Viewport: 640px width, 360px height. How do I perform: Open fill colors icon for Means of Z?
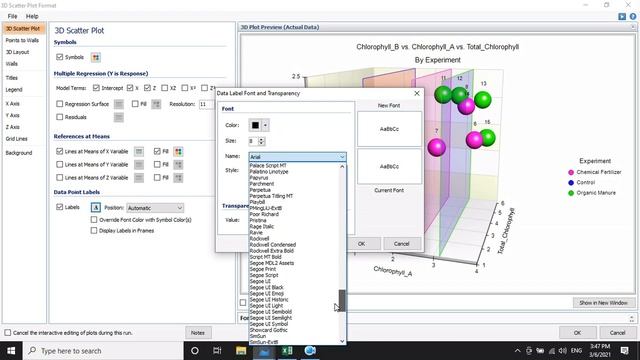[178, 178]
